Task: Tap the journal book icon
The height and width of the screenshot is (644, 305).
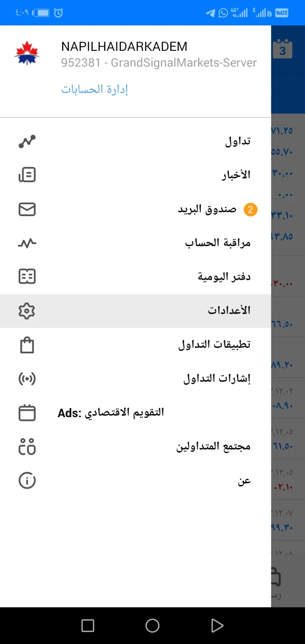Action: tap(27, 277)
